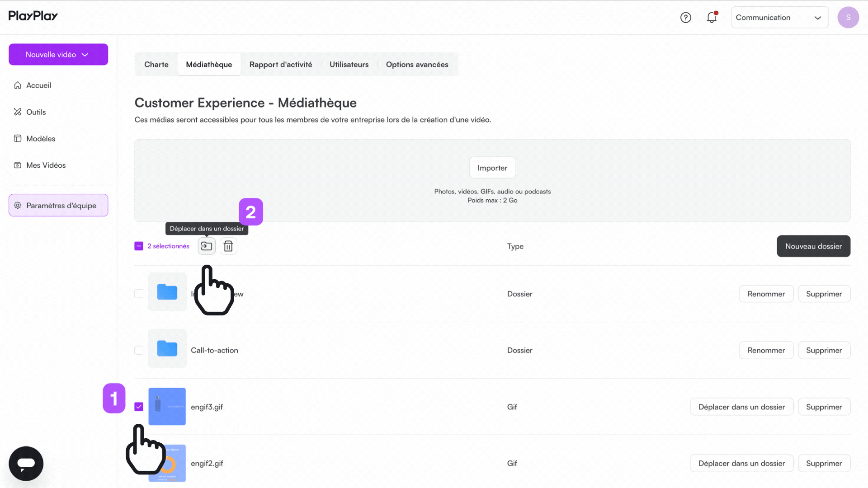868x488 pixels.
Task: Switch to the Utilisateurs tab
Action: pyautogui.click(x=349, y=65)
